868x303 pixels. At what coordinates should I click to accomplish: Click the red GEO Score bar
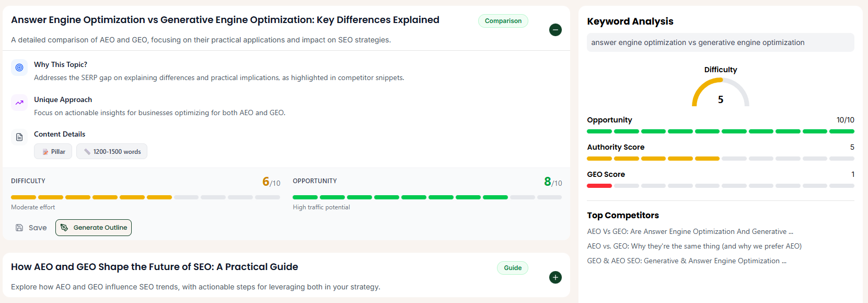599,186
